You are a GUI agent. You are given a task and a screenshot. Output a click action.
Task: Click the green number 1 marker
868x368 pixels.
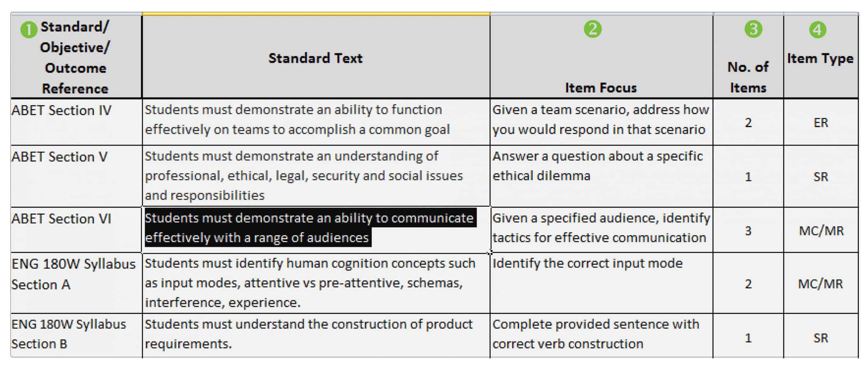point(29,30)
